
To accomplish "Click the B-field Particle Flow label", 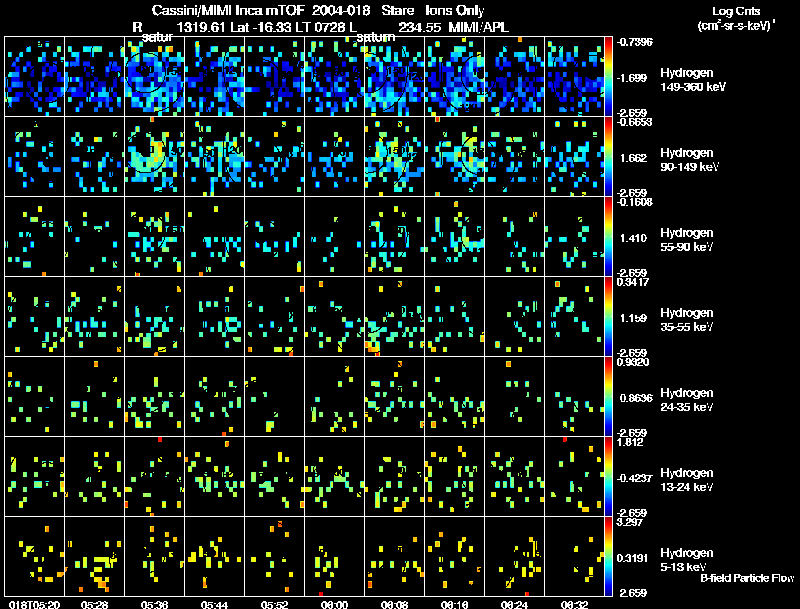I will pos(747,578).
